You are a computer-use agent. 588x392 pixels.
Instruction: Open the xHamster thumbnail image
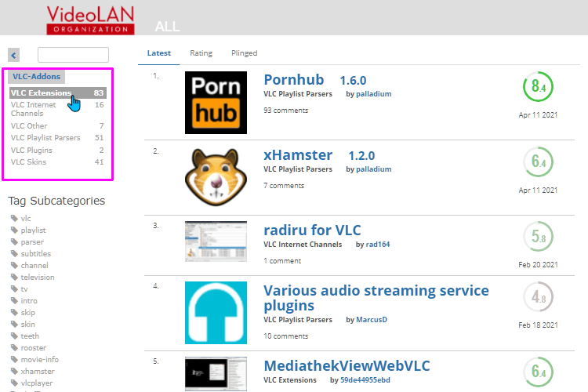[216, 177]
